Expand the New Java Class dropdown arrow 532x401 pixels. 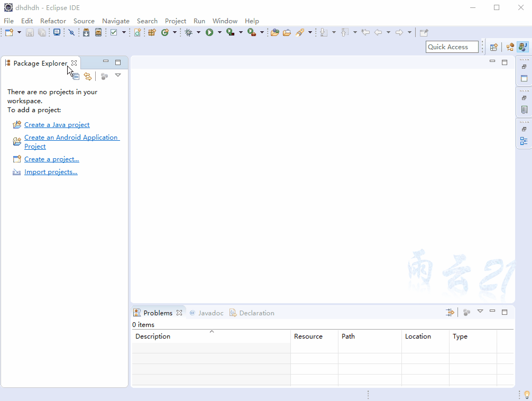[x=175, y=33]
